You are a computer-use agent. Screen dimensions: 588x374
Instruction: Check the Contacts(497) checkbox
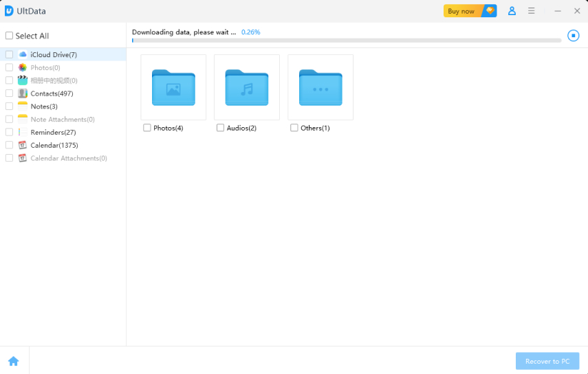coord(9,93)
